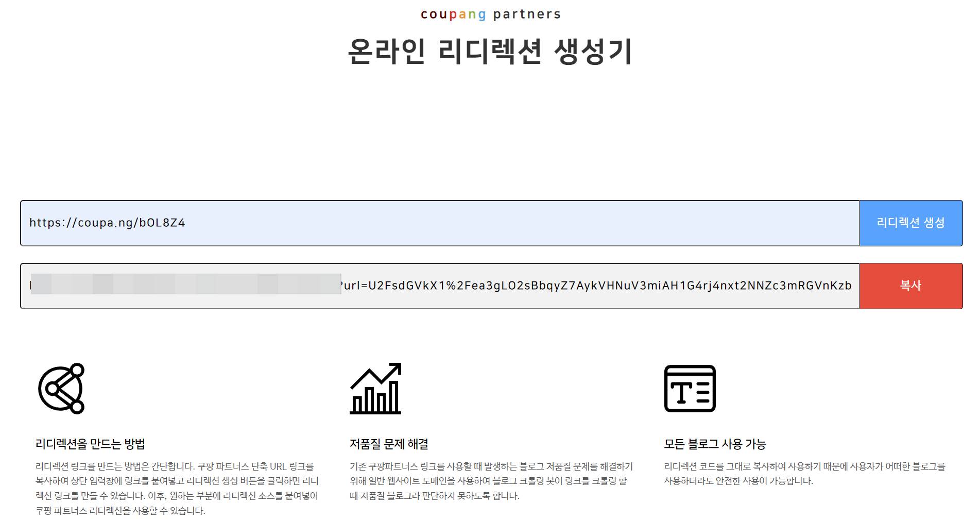Copy the link with the red 복사 button
980x519 pixels.
coord(910,286)
